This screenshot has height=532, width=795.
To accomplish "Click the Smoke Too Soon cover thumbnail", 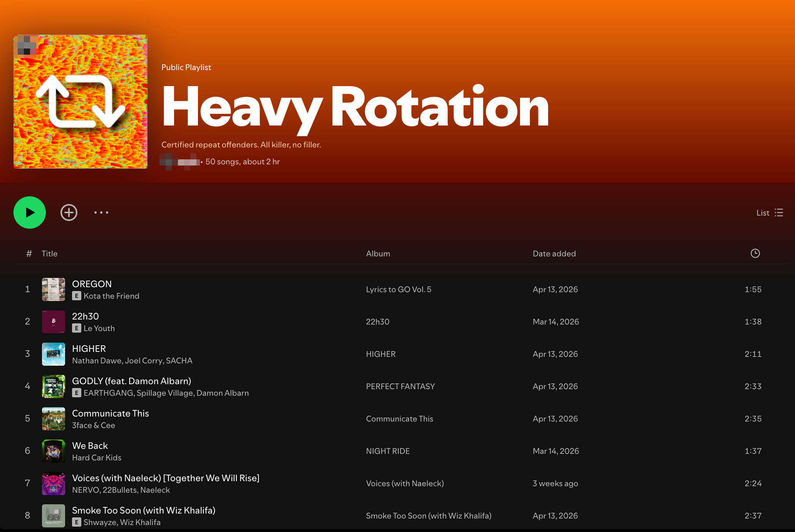I will click(x=54, y=516).
